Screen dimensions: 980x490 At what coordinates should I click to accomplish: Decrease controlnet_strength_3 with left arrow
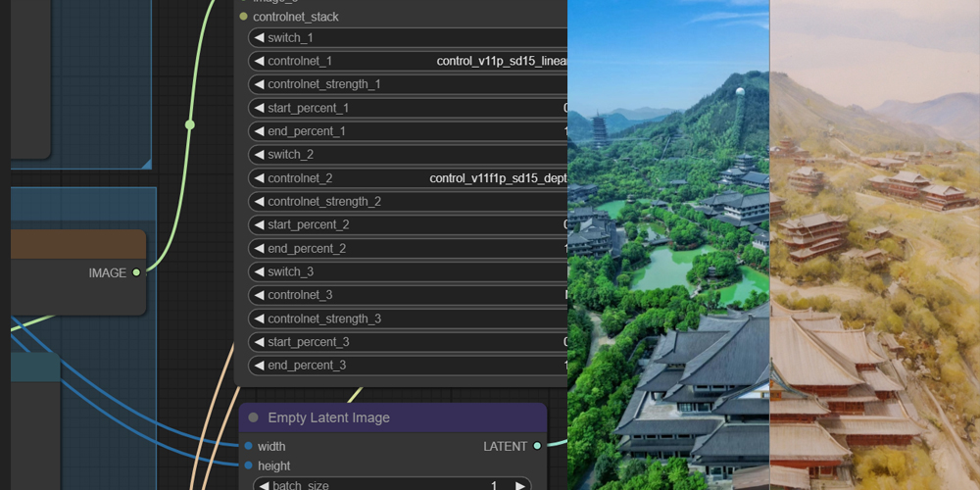coord(259,318)
